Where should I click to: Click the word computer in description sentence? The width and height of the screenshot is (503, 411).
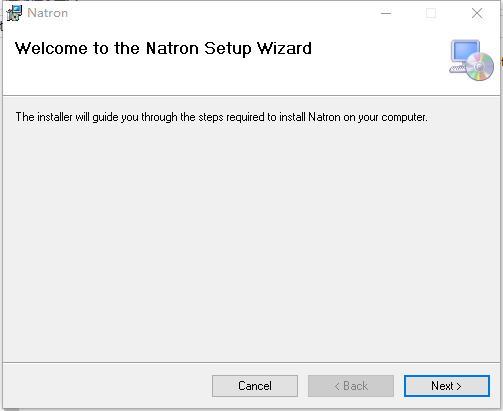pos(404,117)
